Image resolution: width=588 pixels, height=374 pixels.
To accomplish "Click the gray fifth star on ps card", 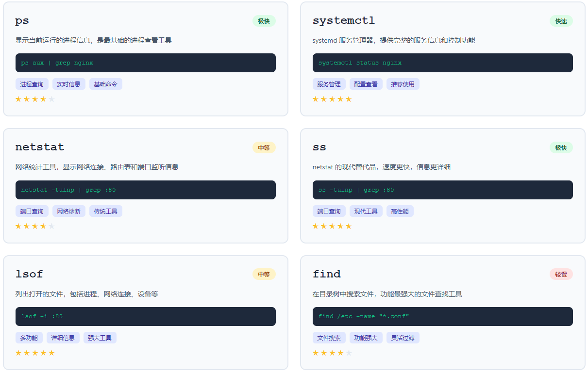I will (x=51, y=99).
